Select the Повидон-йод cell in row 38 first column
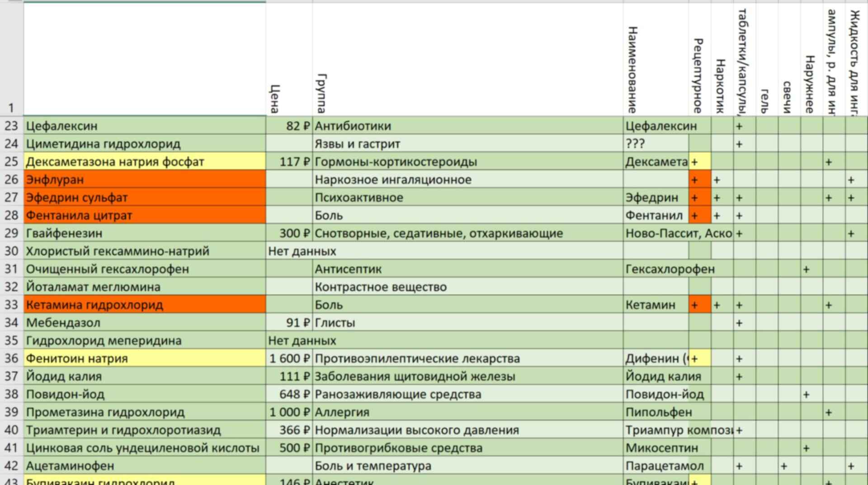Image resolution: width=868 pixels, height=485 pixels. click(145, 394)
